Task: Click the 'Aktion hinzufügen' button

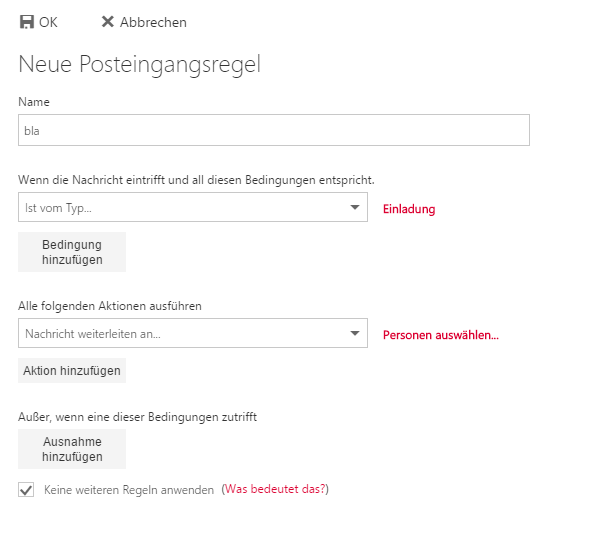Action: click(x=72, y=370)
